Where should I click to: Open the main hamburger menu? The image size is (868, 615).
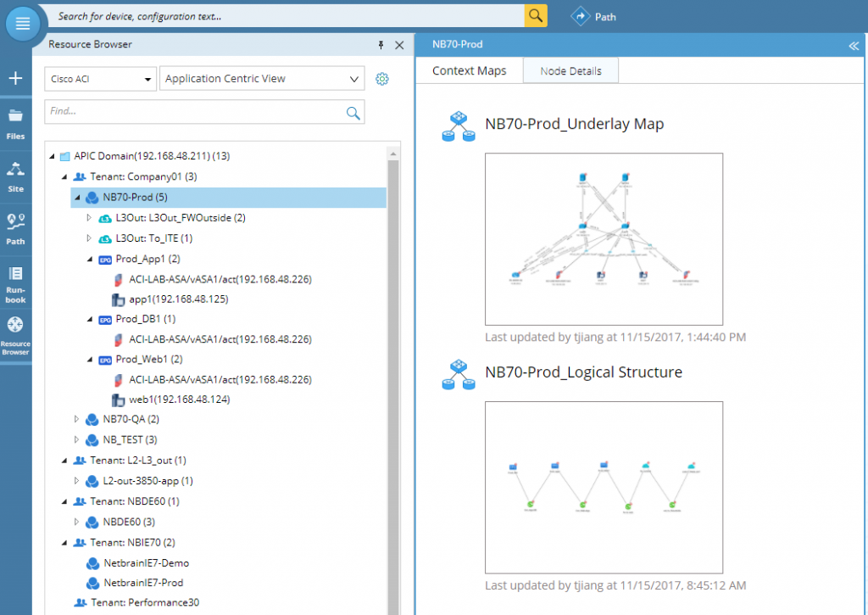pos(23,24)
